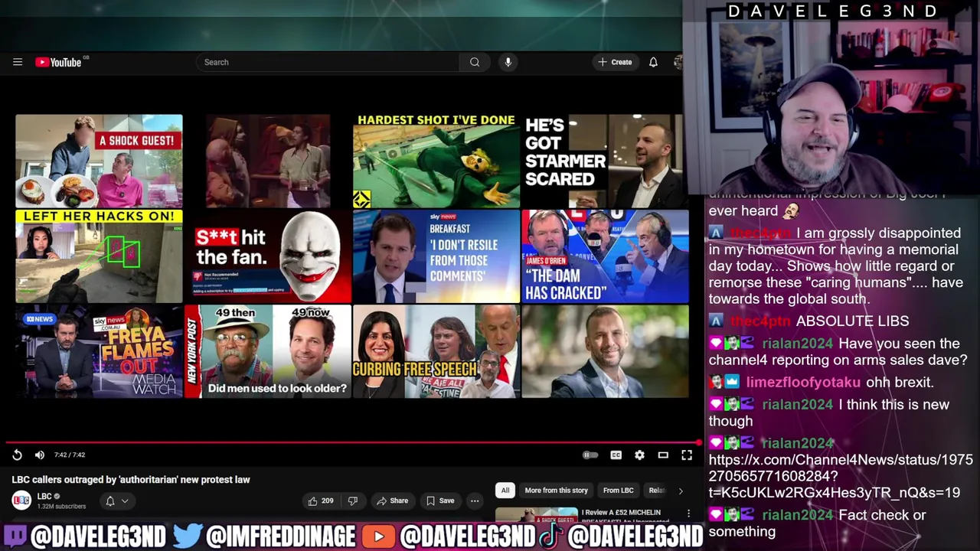Image resolution: width=980 pixels, height=551 pixels.
Task: Click the Twitch logo in bottom banner
Action: 15,536
